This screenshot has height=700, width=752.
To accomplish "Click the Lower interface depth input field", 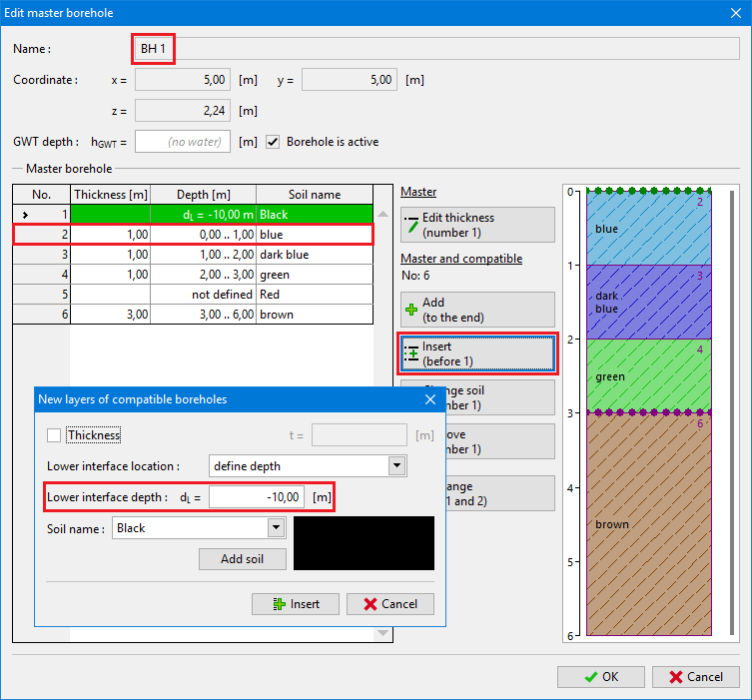I will click(x=257, y=497).
